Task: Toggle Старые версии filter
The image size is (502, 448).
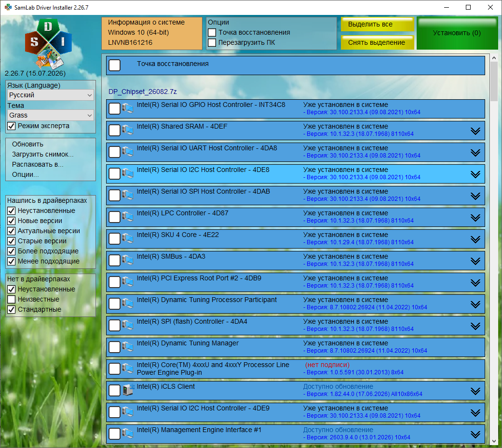Action: point(12,241)
